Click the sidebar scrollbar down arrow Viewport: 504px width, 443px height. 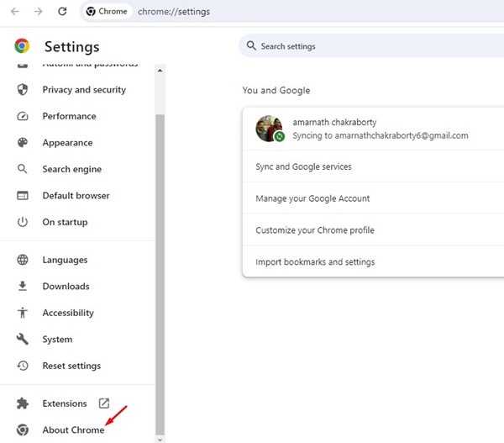point(160,439)
